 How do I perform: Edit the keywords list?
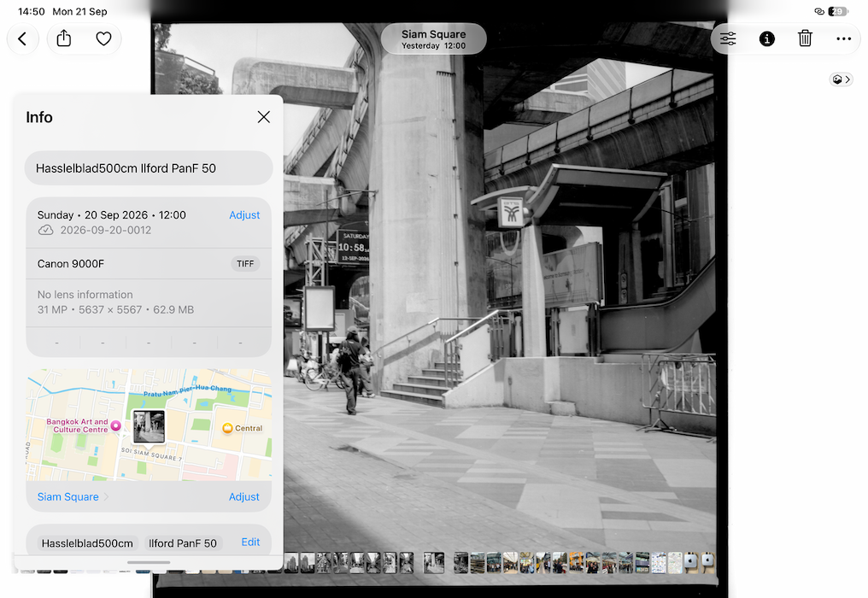click(250, 542)
